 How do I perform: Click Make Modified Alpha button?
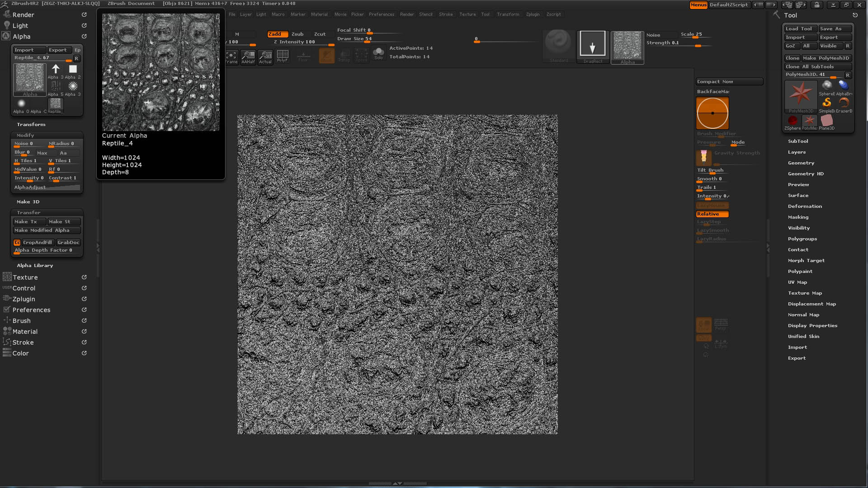coord(47,230)
